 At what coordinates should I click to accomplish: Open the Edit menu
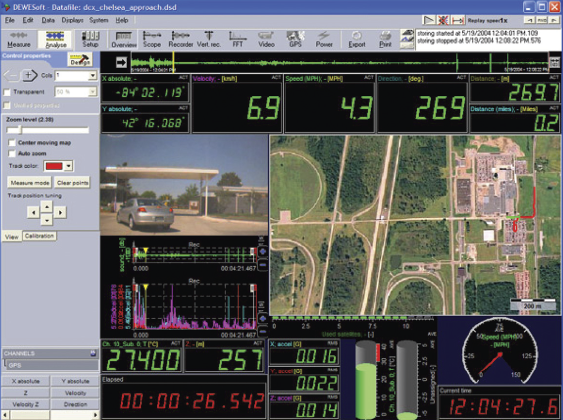[28, 20]
